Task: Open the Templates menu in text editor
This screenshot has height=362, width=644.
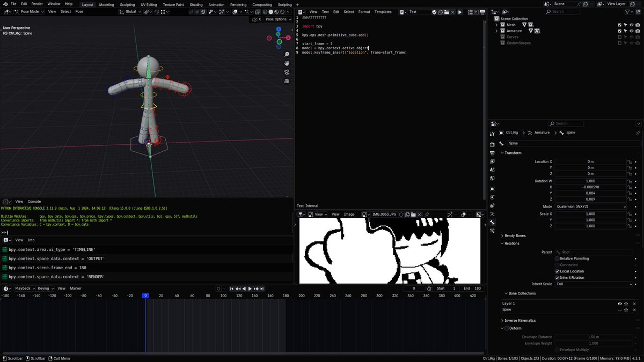Action: [383, 12]
